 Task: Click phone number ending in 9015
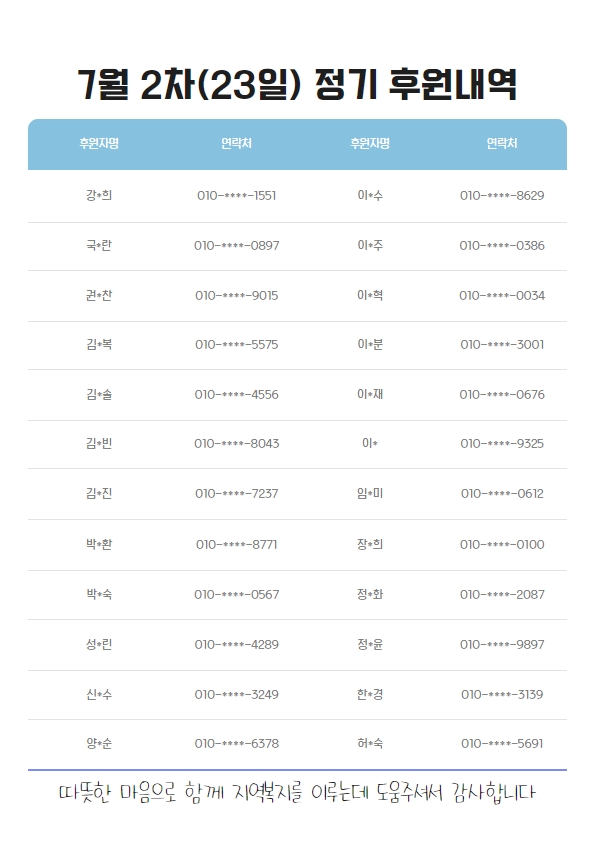pyautogui.click(x=236, y=295)
